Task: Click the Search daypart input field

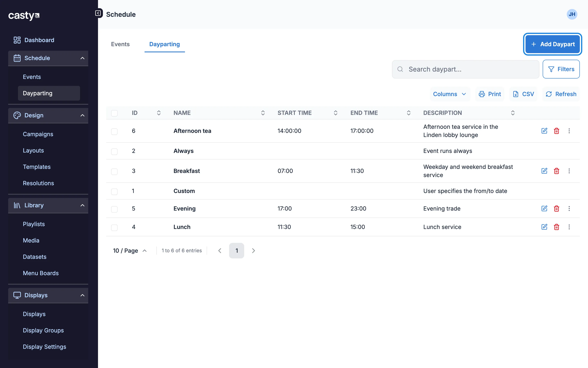Action: click(x=465, y=69)
